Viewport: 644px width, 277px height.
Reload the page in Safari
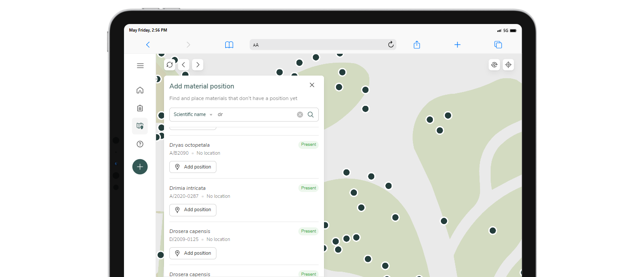391,44
